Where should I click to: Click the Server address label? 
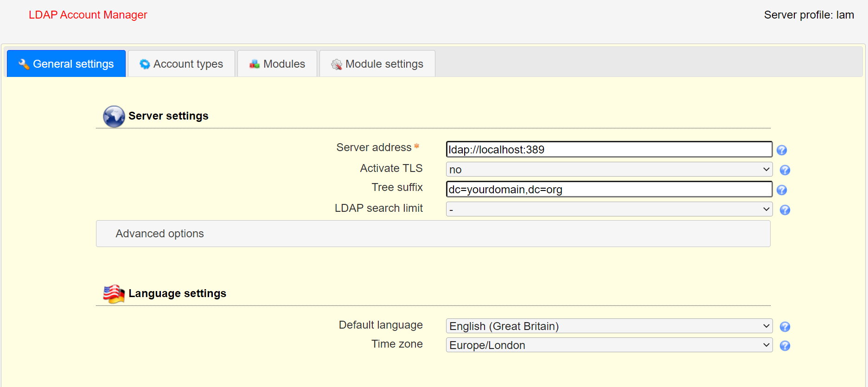[x=374, y=147]
